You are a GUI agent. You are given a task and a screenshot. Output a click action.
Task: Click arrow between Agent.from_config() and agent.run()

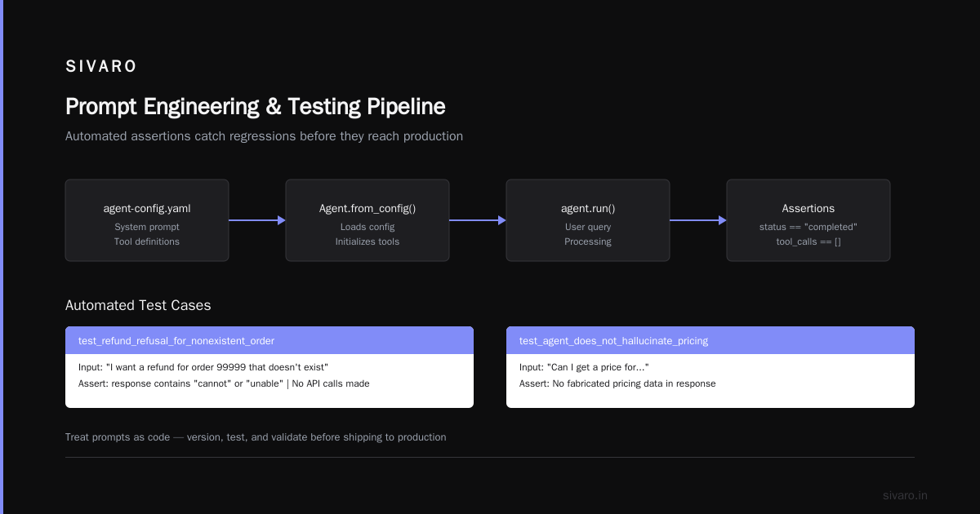tap(478, 220)
